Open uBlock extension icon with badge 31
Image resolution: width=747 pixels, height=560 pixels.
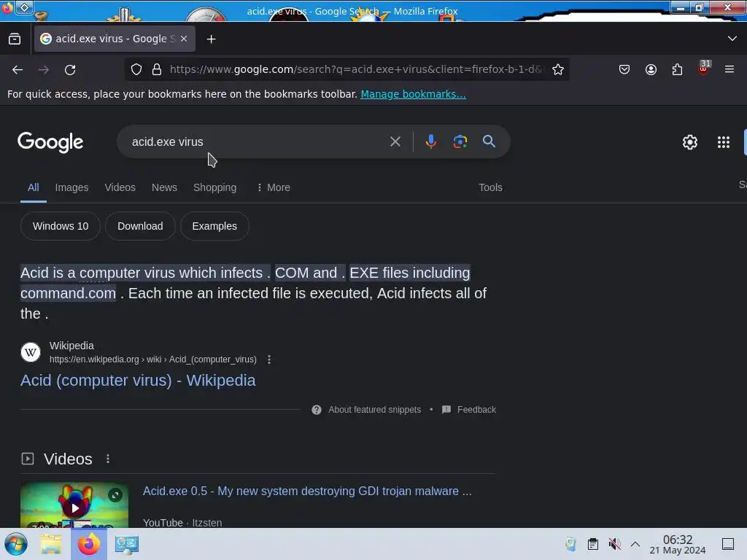pos(704,68)
